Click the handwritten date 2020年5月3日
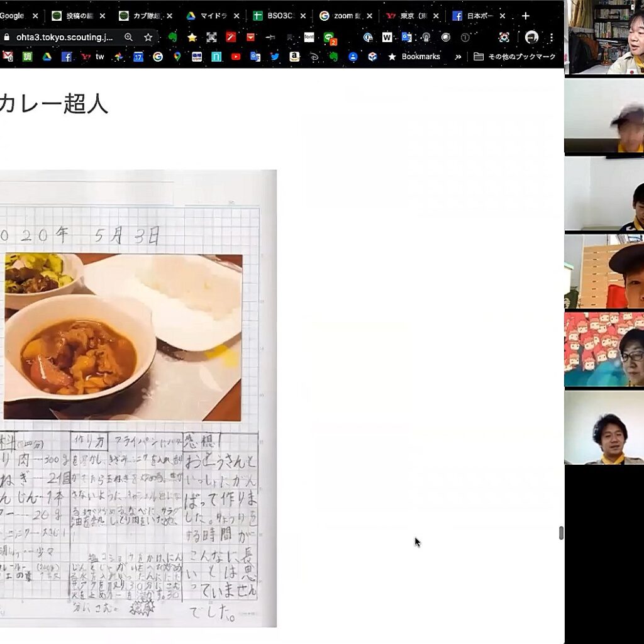Viewport: 644px width, 644px height. click(x=80, y=235)
